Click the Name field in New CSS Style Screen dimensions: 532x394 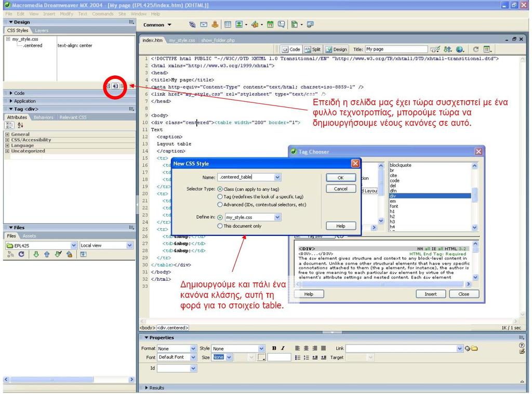pos(246,177)
